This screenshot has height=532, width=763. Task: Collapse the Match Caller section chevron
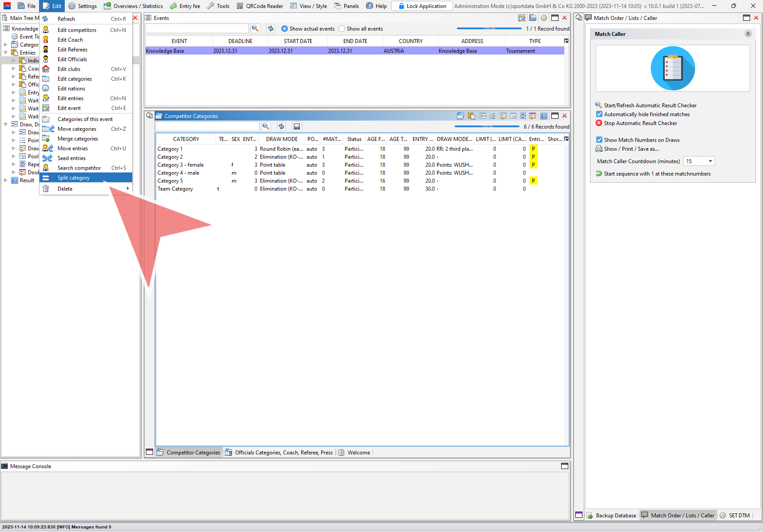(x=748, y=34)
